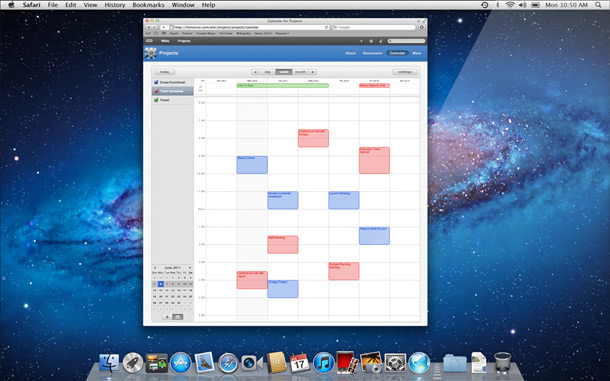Go to the next week arrow
Viewport: 610px width, 381px height.
(x=313, y=72)
